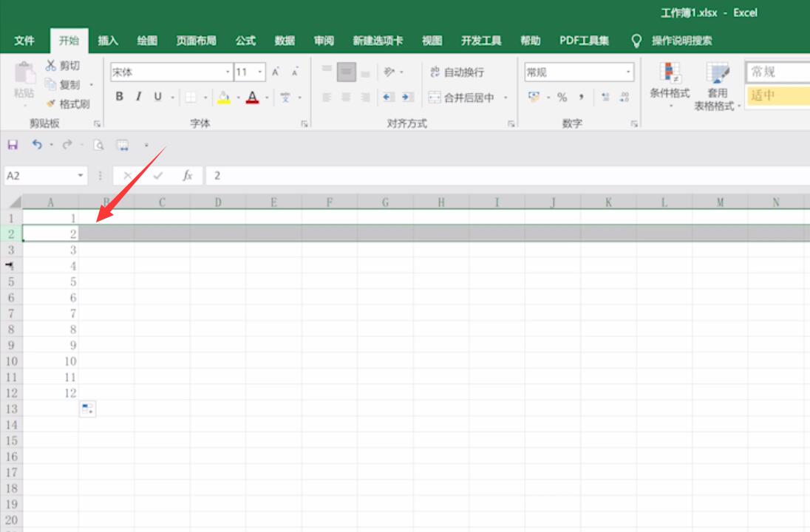Click 合并后居中 merge and center
This screenshot has height=532, width=810.
(x=462, y=97)
